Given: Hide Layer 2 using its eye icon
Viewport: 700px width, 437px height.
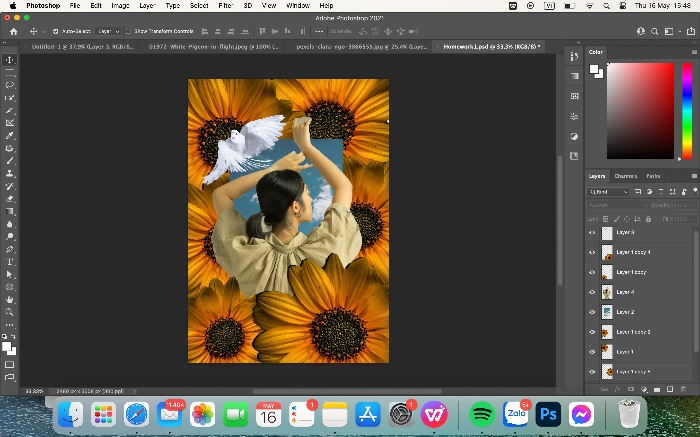Looking at the screenshot, I should click(x=592, y=312).
